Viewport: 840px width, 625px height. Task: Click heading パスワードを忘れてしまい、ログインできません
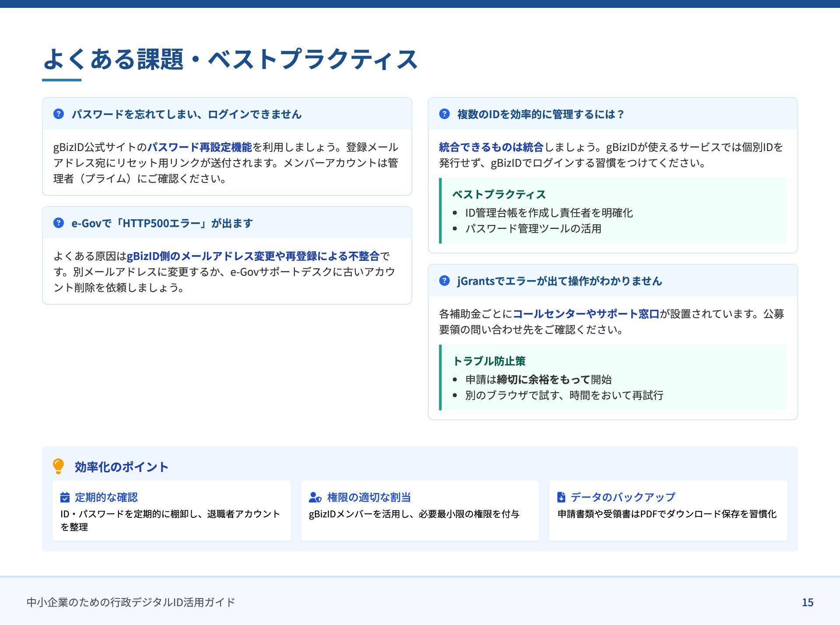[x=187, y=114]
